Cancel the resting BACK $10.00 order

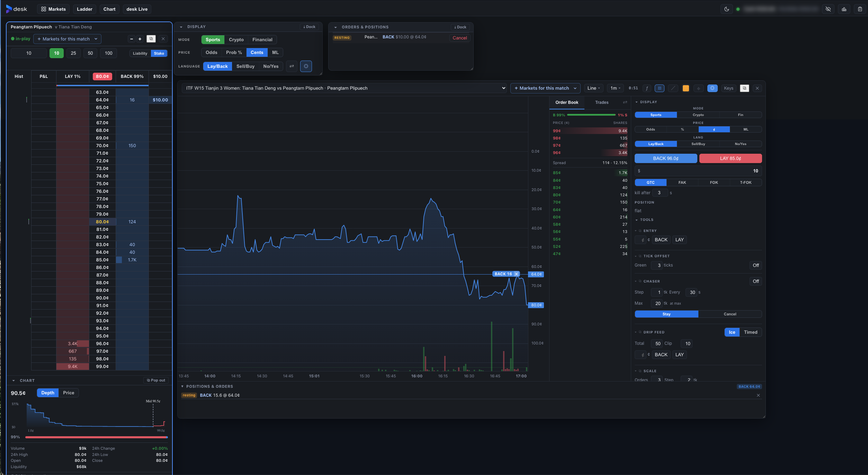(460, 38)
